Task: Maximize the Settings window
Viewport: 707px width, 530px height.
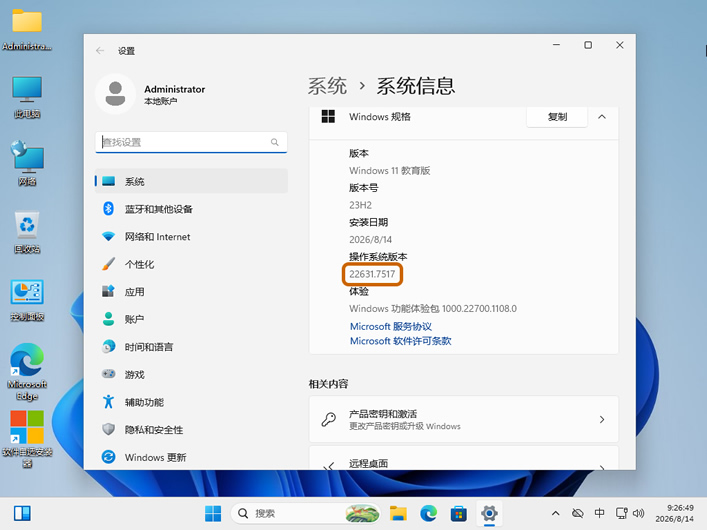Action: tap(588, 45)
